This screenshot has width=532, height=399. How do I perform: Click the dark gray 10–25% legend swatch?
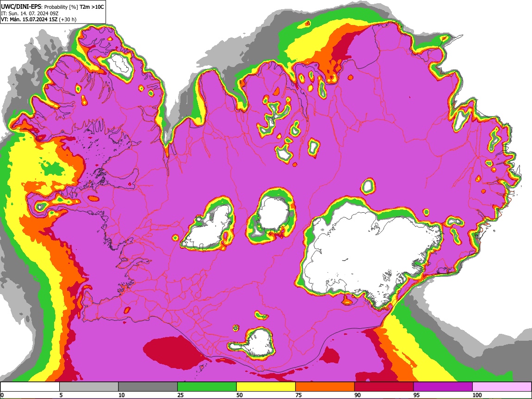tap(148, 387)
